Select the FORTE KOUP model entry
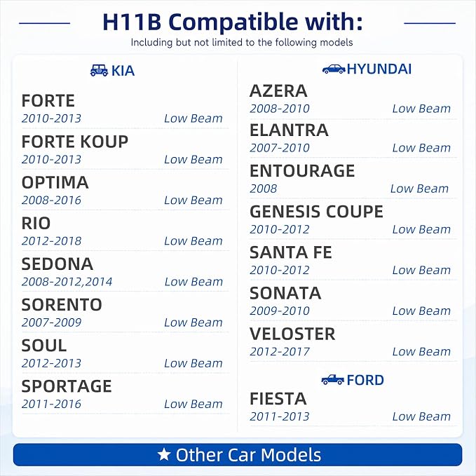The height and width of the screenshot is (476, 476). point(125,149)
